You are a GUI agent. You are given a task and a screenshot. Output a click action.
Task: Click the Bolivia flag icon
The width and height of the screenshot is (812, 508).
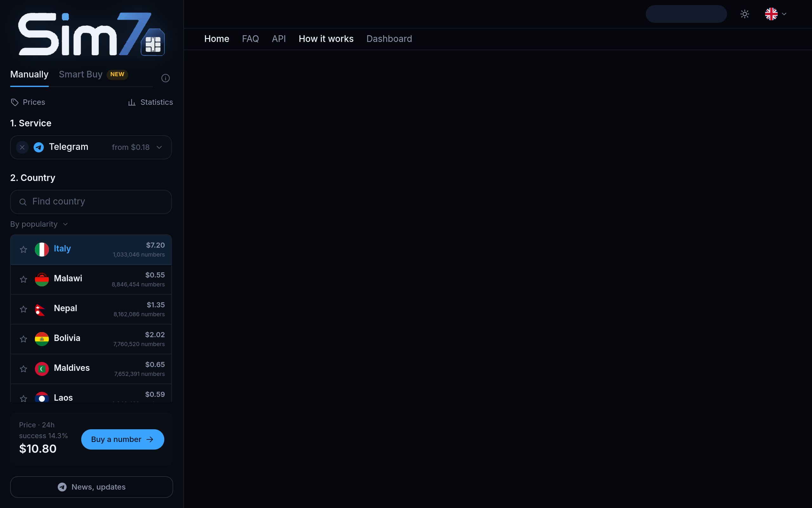pyautogui.click(x=42, y=339)
